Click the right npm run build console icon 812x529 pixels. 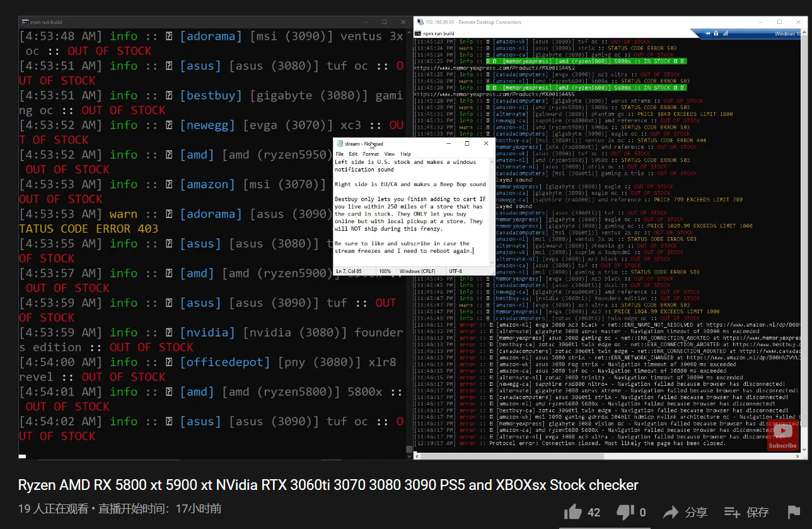[418, 33]
